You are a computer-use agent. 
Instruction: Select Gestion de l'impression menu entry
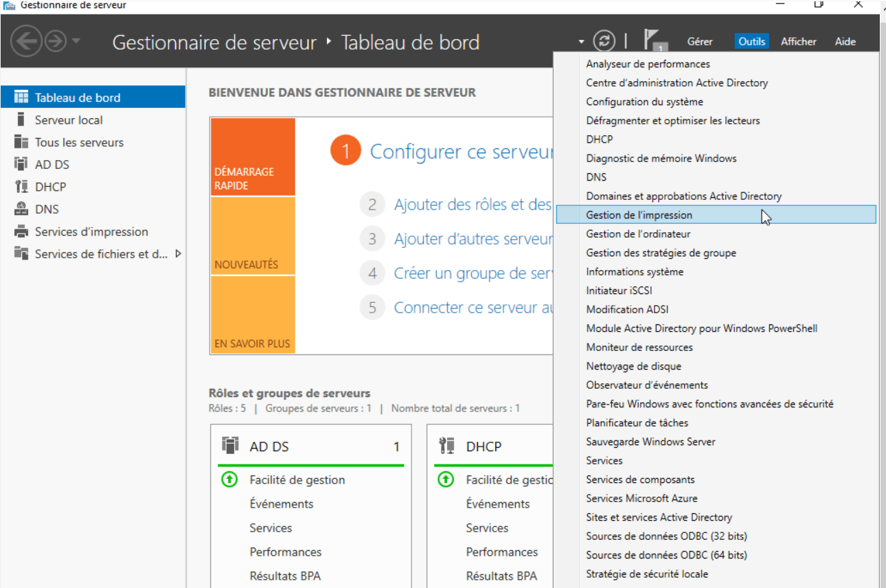click(639, 215)
